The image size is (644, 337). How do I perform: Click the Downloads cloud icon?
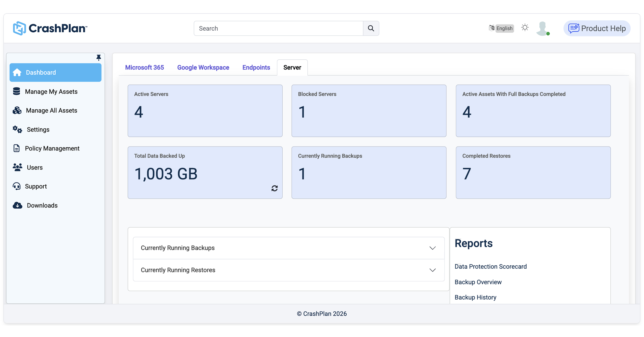pos(17,205)
